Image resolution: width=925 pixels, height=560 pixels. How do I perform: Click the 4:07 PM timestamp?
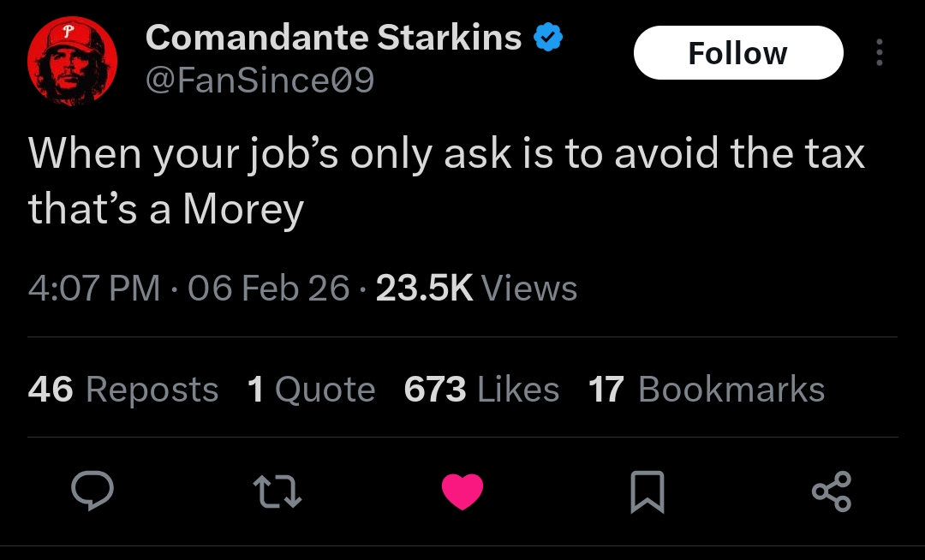pyautogui.click(x=94, y=289)
